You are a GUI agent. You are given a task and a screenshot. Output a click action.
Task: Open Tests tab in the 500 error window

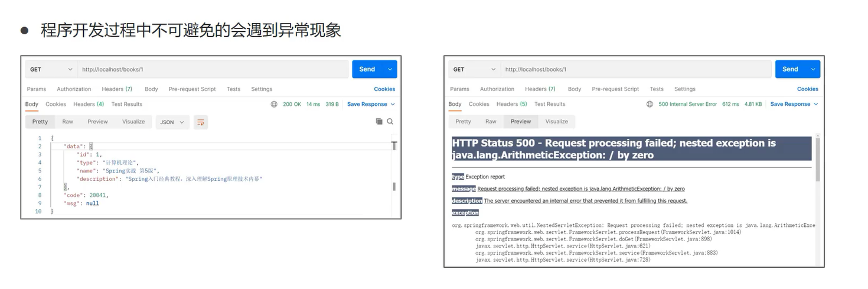click(657, 89)
